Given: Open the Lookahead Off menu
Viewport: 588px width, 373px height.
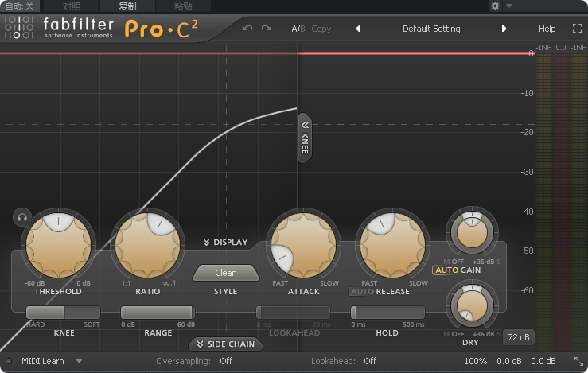Looking at the screenshot, I should [x=370, y=361].
